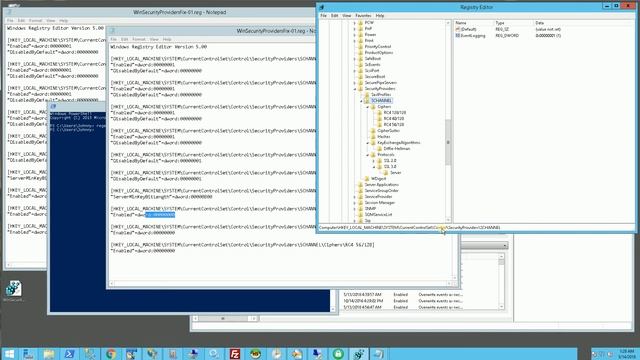Click the Diffie-Hellman folder icon

point(379,149)
